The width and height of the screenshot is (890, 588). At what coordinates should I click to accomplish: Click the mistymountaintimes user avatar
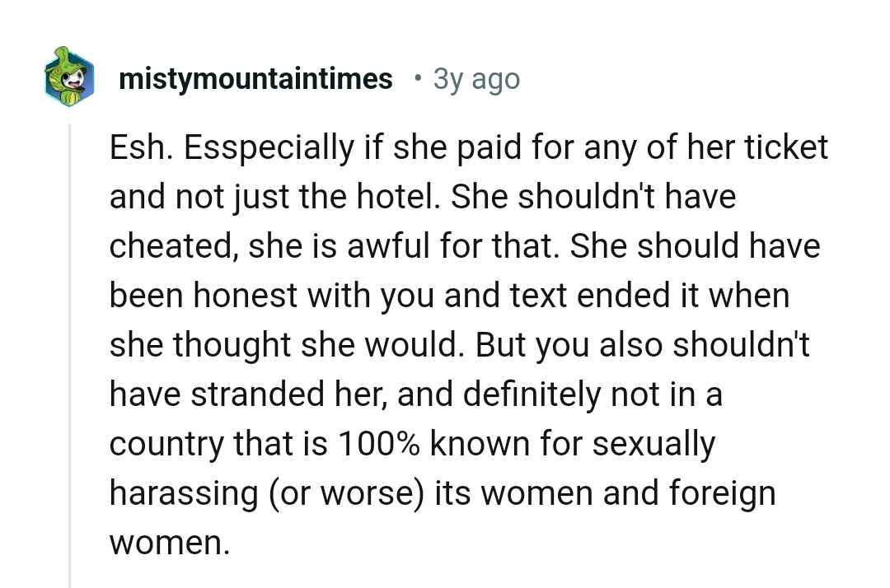click(x=69, y=78)
